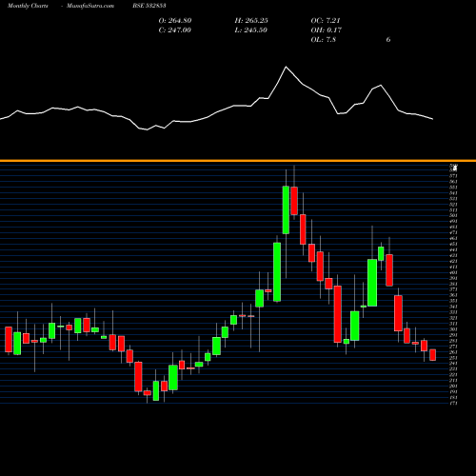Image resolution: width=476 pixels, height=476 pixels.
Task: Click the 211 price axis label
Action: click(x=453, y=380)
